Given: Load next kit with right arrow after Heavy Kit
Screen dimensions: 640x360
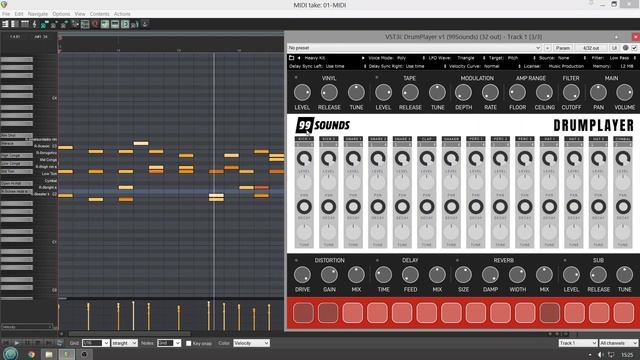Looking at the screenshot, I should pyautogui.click(x=362, y=58).
